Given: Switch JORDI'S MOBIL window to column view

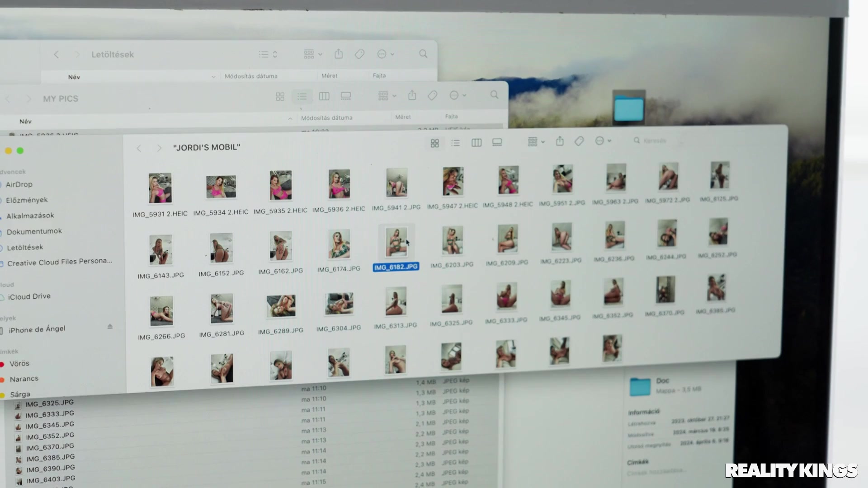Looking at the screenshot, I should tap(476, 143).
